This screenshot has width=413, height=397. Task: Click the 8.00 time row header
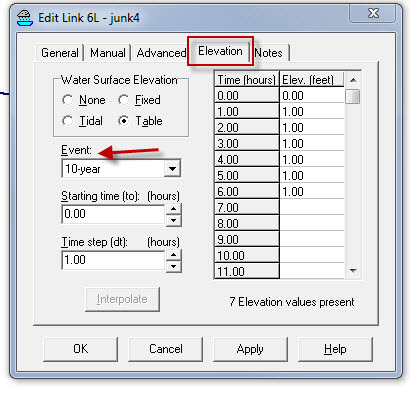coord(247,223)
